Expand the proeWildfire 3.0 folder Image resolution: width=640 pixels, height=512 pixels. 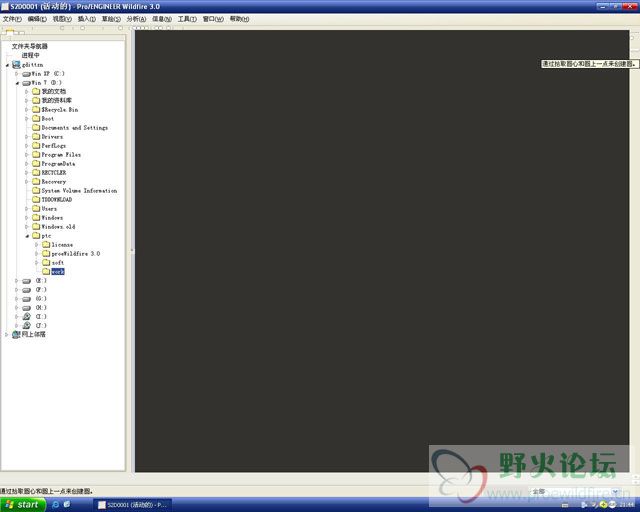[36, 254]
